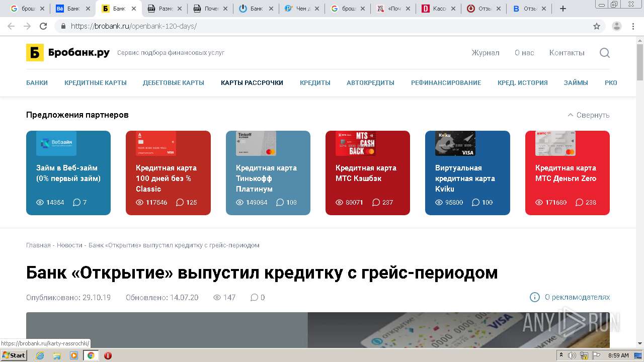Viewport: 644px width, 362px height.
Task: Click the browser forward arrow
Action: (27, 26)
